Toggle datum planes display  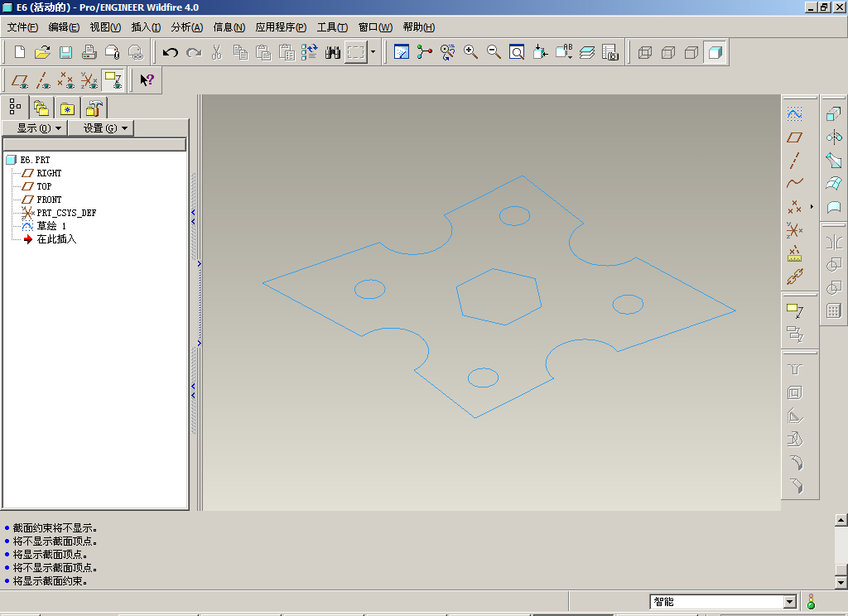click(20, 80)
